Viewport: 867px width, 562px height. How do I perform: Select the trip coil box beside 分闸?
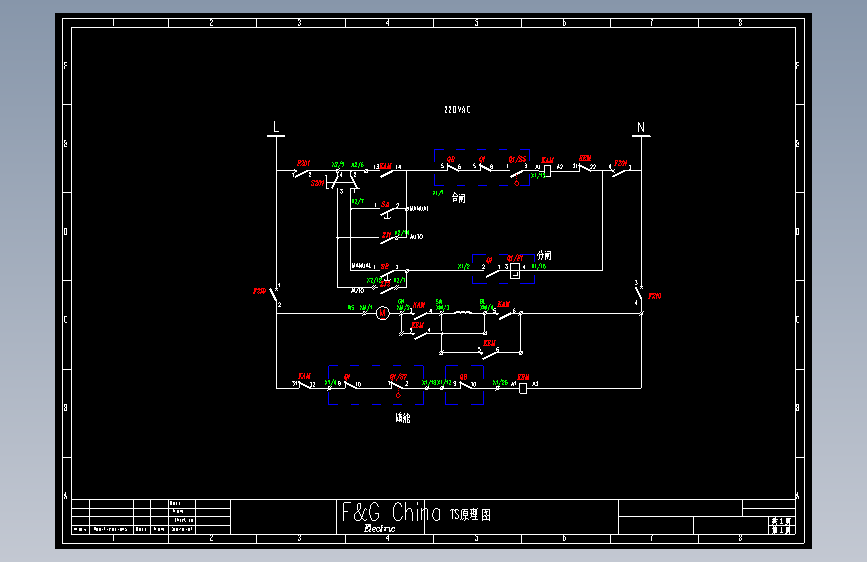click(x=515, y=270)
